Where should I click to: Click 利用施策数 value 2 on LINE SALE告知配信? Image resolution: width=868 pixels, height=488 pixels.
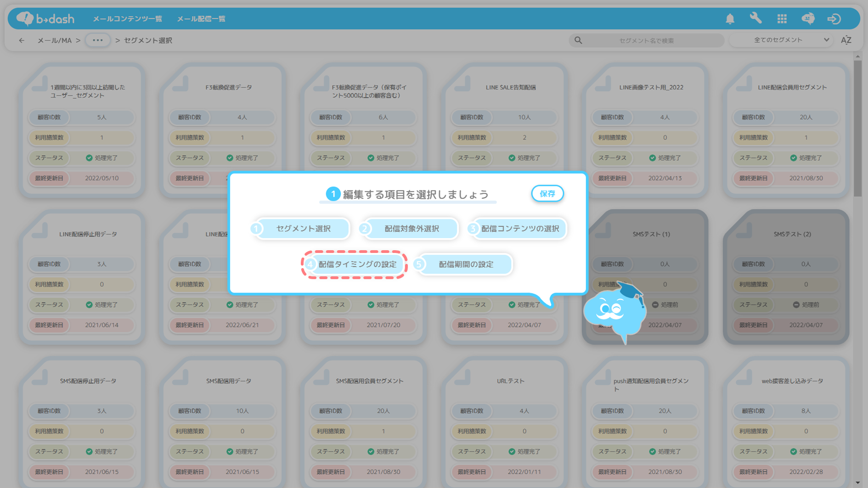pyautogui.click(x=524, y=138)
